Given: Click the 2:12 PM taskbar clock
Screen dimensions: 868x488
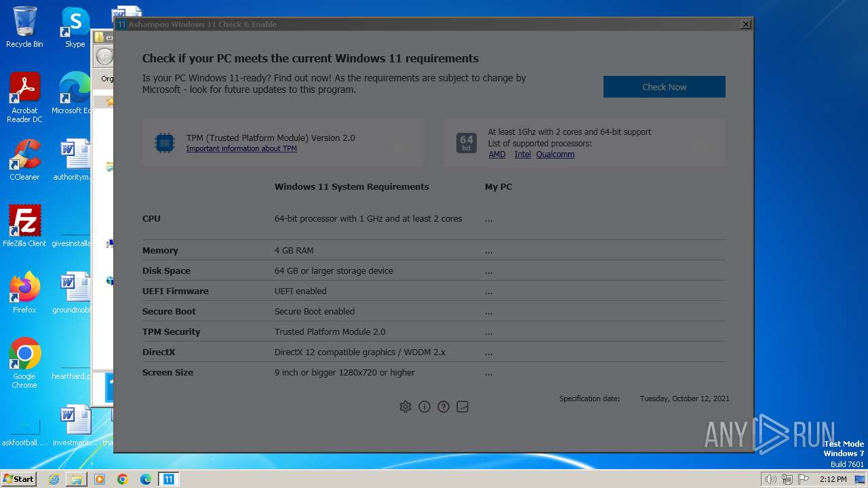Looking at the screenshot, I should tap(833, 479).
